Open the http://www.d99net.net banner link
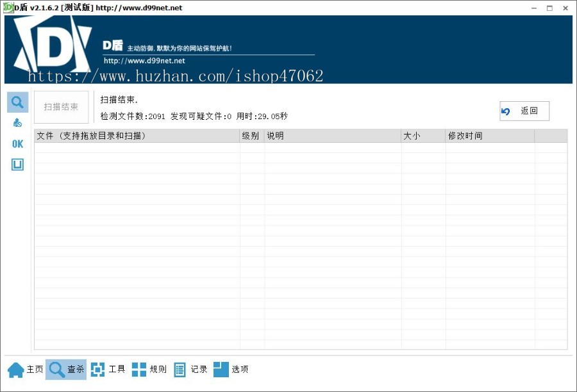The image size is (577, 392). [144, 61]
